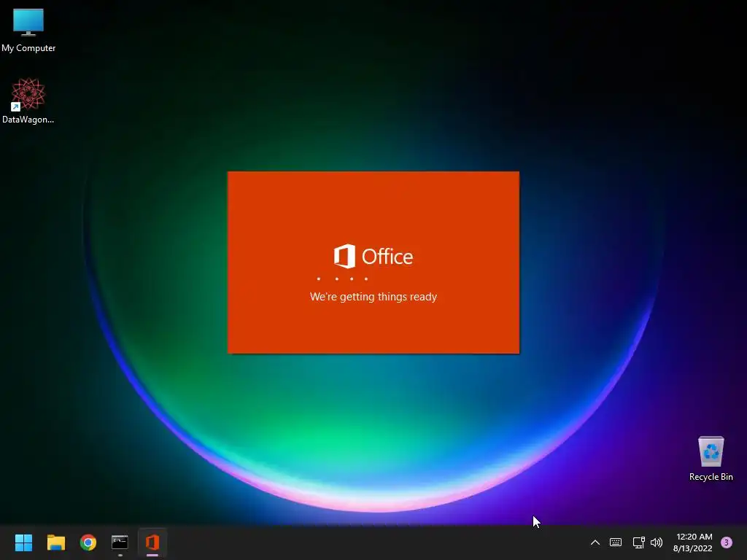Click the Office installer taskbar icon

point(152,542)
